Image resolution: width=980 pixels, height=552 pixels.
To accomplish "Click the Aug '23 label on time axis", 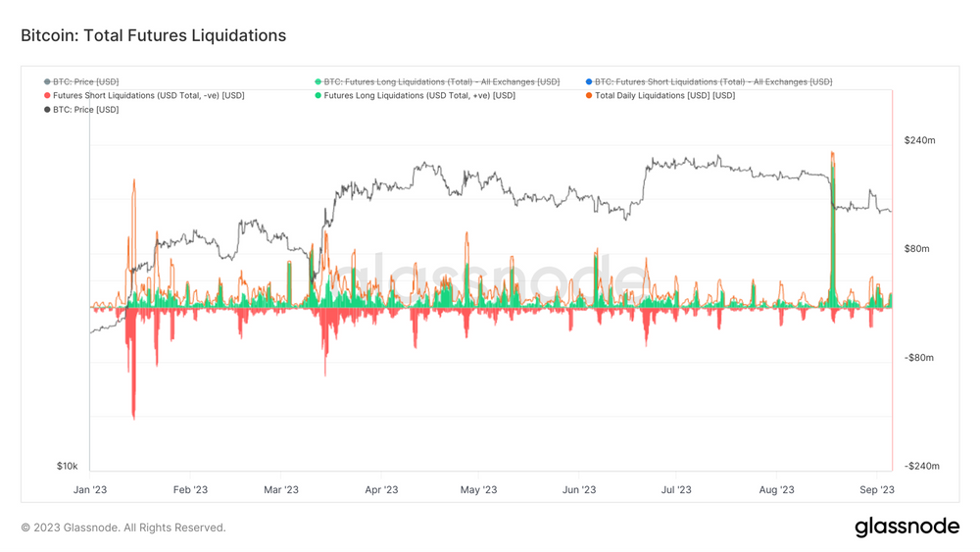I will [776, 489].
